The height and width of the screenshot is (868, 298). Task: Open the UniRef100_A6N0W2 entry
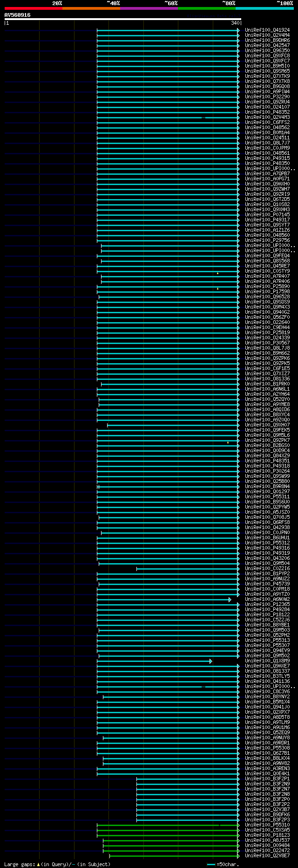click(267, 599)
